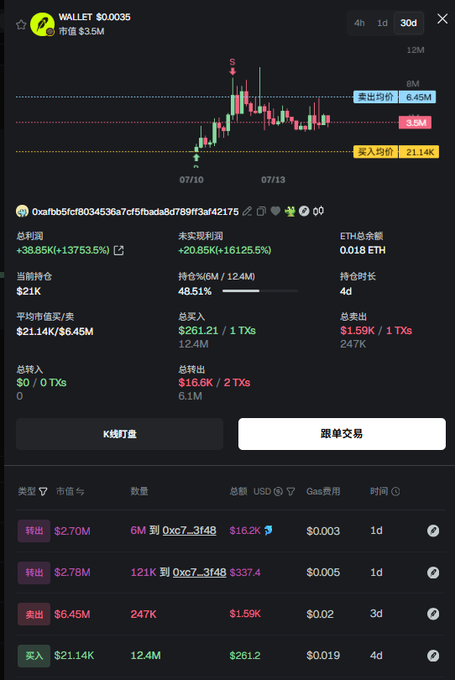Image resolution: width=455 pixels, height=680 pixels.
Task: Click the 0.018 ETH balance value
Action: (x=363, y=250)
